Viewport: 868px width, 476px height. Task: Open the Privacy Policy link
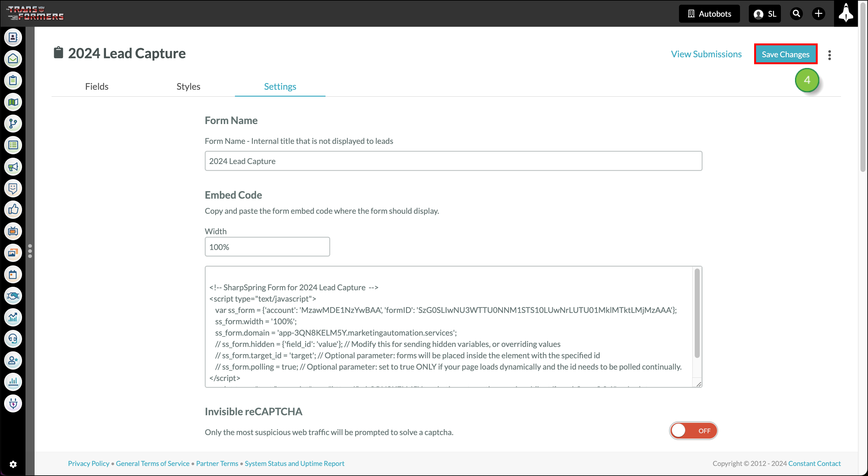89,463
